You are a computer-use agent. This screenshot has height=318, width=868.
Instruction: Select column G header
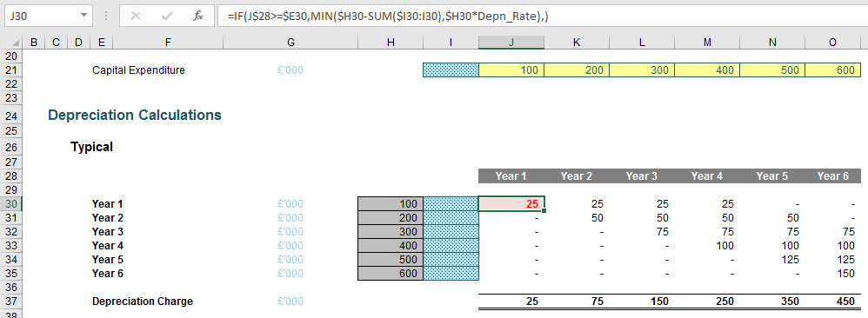click(290, 43)
